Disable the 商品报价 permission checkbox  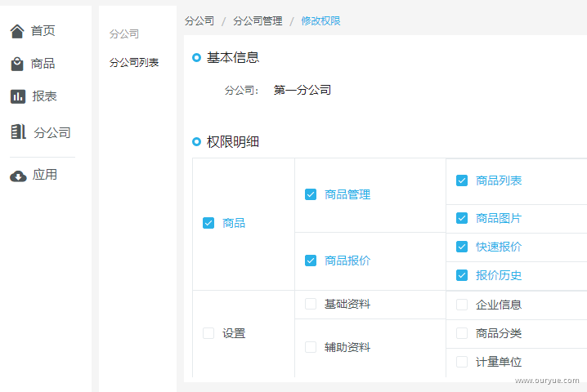pyautogui.click(x=311, y=261)
